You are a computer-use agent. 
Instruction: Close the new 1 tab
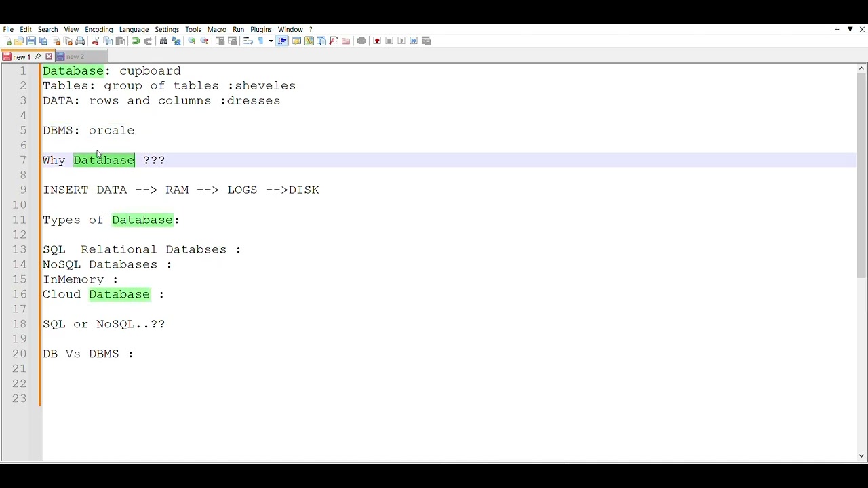(x=49, y=57)
